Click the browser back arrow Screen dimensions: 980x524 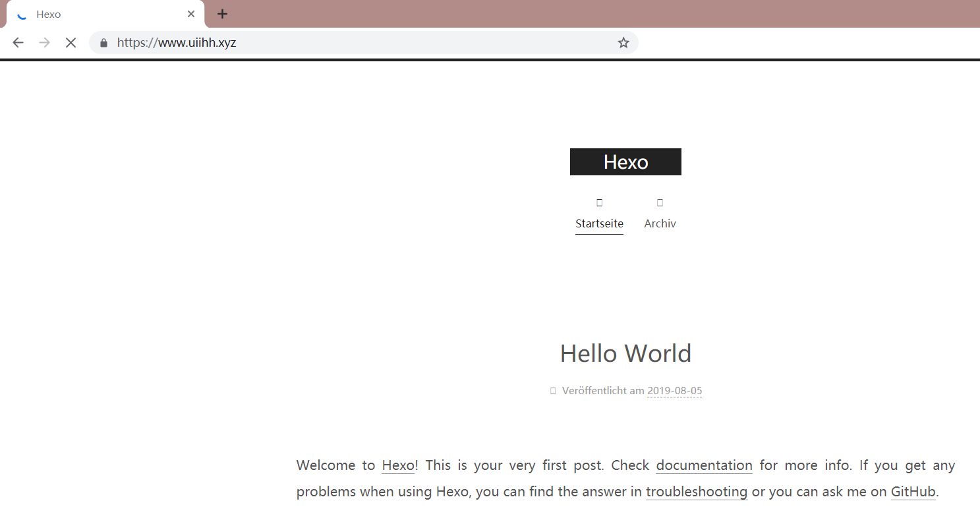[18, 43]
